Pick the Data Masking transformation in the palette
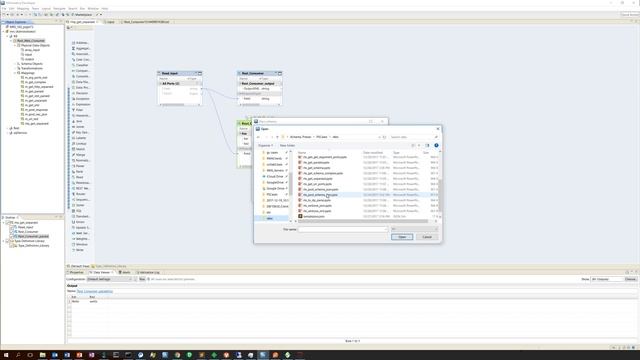640x360 pixels. click(x=81, y=82)
